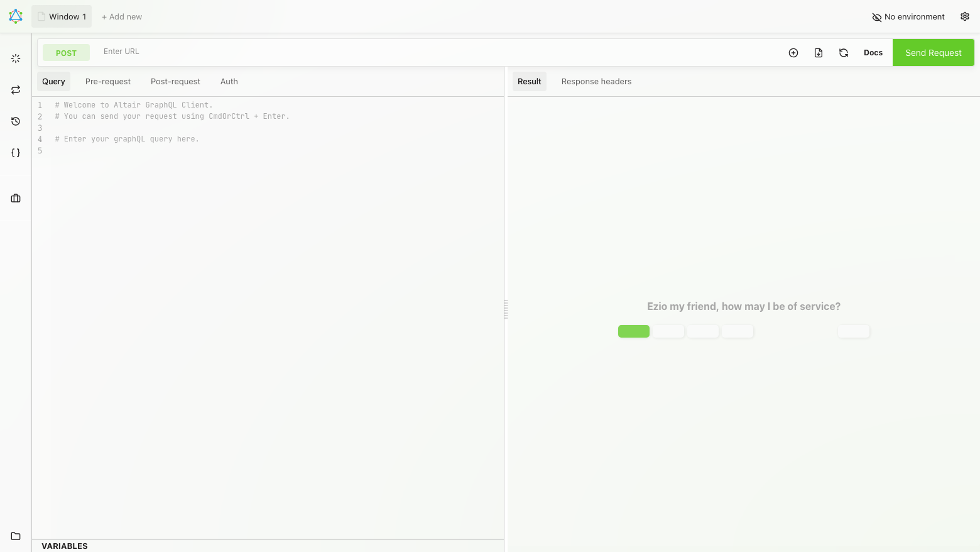980x552 pixels.
Task: Click the two-arrow loop icon in sidebar
Action: (16, 90)
